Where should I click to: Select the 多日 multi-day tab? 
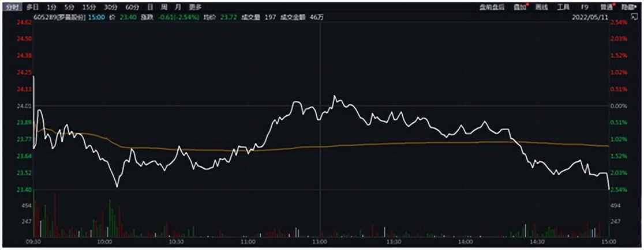point(32,7)
